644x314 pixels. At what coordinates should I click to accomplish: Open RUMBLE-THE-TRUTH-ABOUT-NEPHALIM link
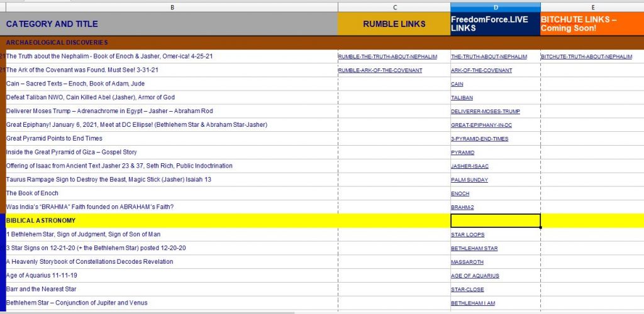[x=387, y=57]
